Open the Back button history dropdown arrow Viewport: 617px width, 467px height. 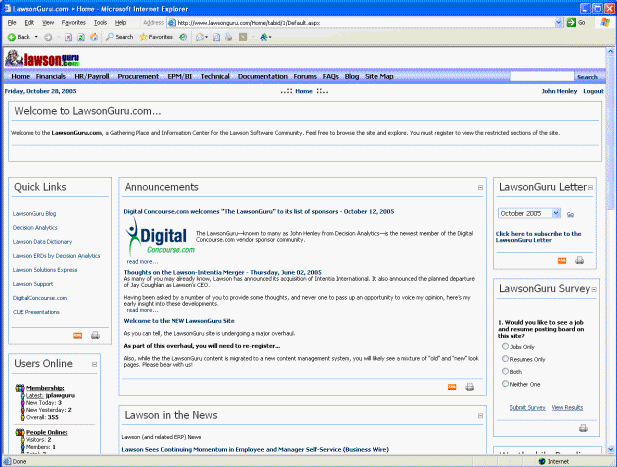[x=36, y=37]
